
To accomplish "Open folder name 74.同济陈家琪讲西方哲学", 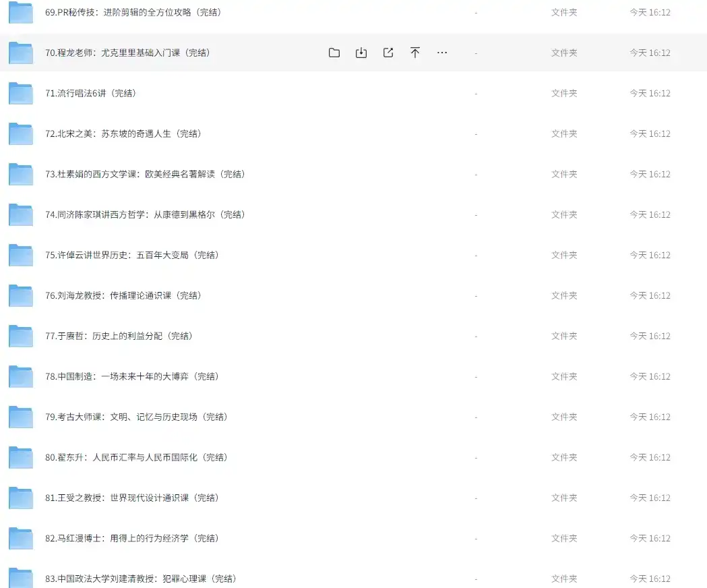I will point(145,215).
